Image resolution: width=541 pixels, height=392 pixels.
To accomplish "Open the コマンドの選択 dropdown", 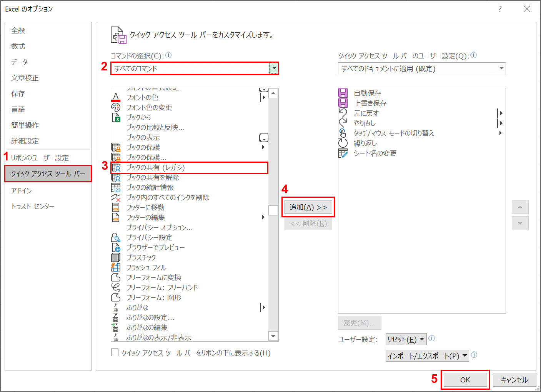I will 274,68.
